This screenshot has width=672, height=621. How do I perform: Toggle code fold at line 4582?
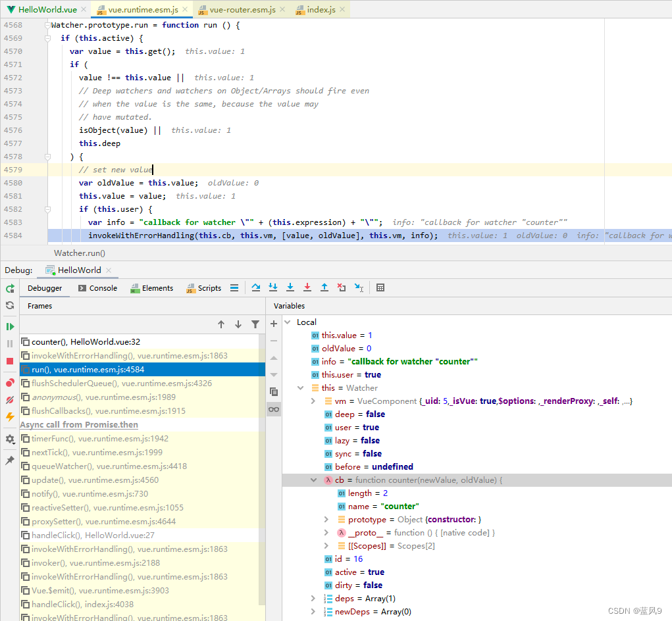pos(47,209)
